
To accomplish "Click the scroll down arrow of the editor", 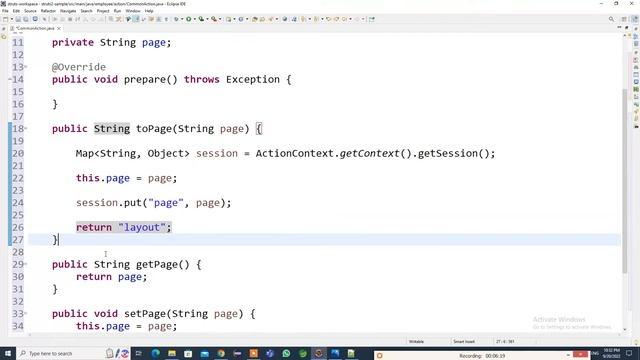I will tap(624, 329).
